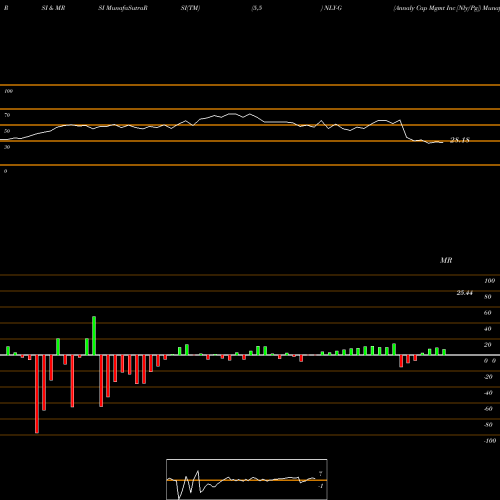This screenshot has height=500, width=500.
Task: Click the -100 label on MR axis
Action: pos(490,441)
